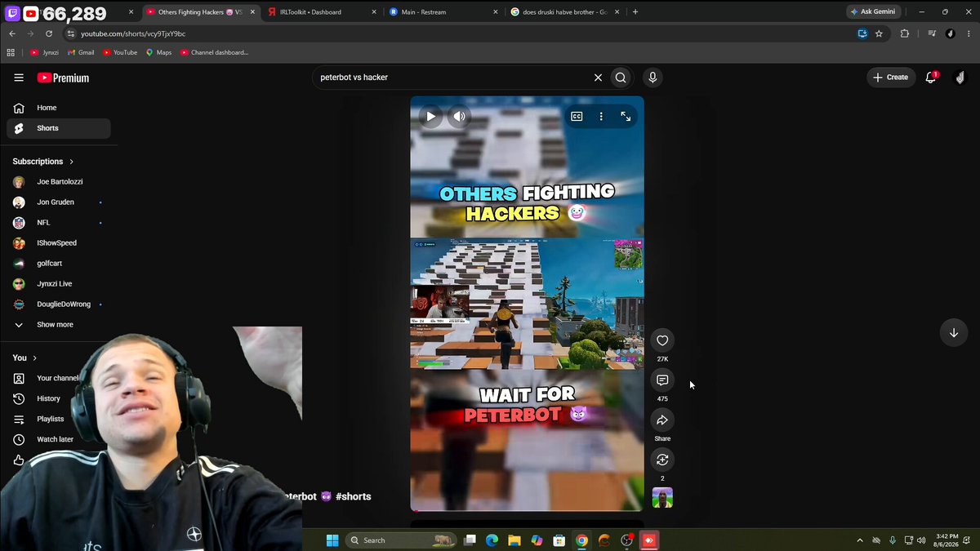Open Google Chrome from taskbar
Viewport: 980px width, 551px height.
[581, 540]
